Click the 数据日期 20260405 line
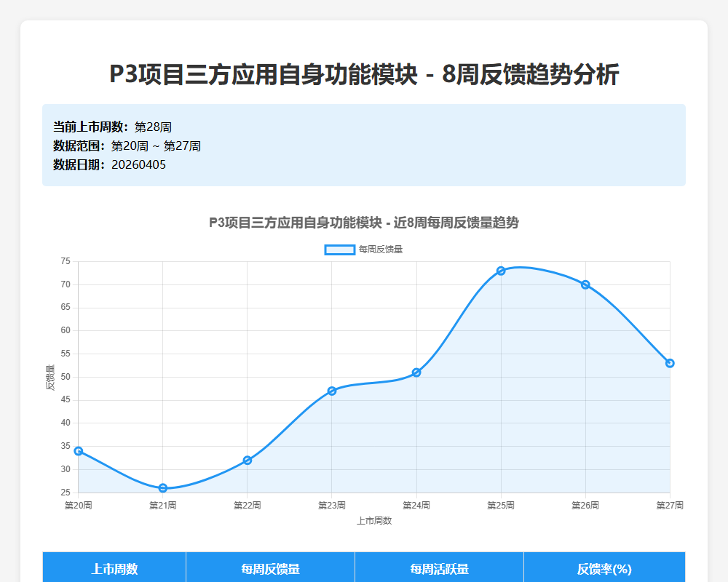The image size is (728, 582). pos(109,164)
